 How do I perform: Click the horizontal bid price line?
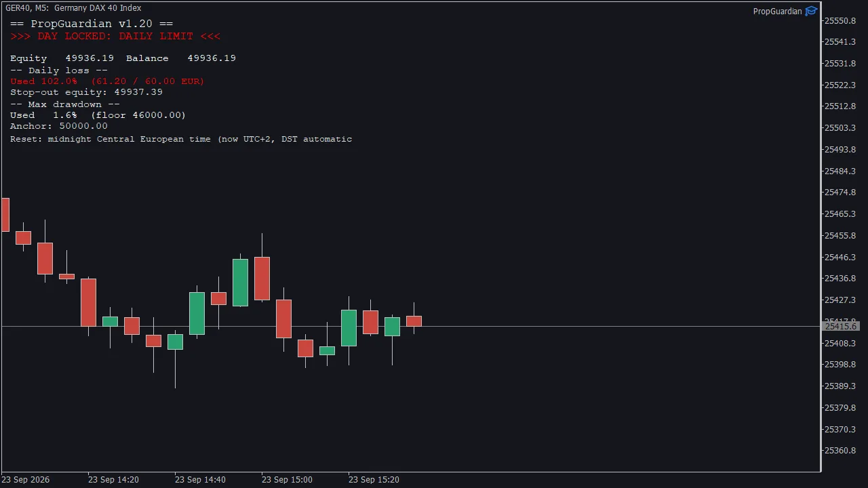[x=410, y=327]
